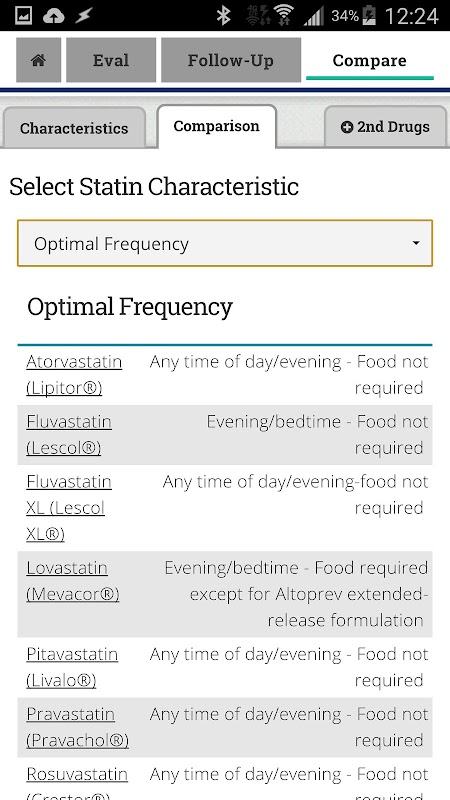Open the Pravastatin (Pravachol®) link
This screenshot has width=450, height=800.
pos(77,727)
